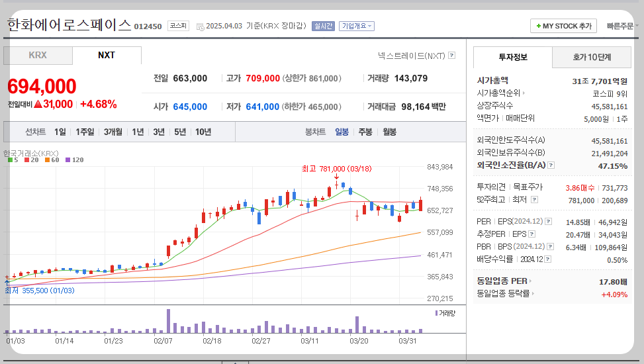This screenshot has width=644, height=364.
Task: Click the tallest volume bar near 02/07
Action: click(168, 321)
